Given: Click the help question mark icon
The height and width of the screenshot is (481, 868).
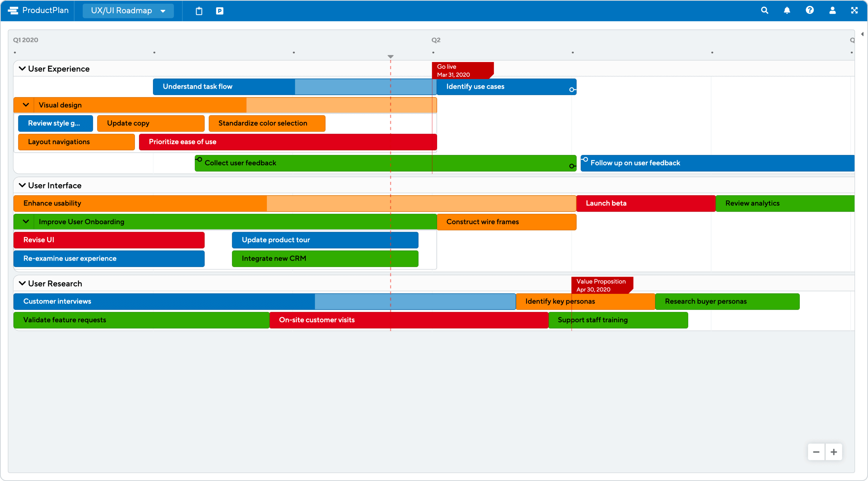Looking at the screenshot, I should (809, 10).
